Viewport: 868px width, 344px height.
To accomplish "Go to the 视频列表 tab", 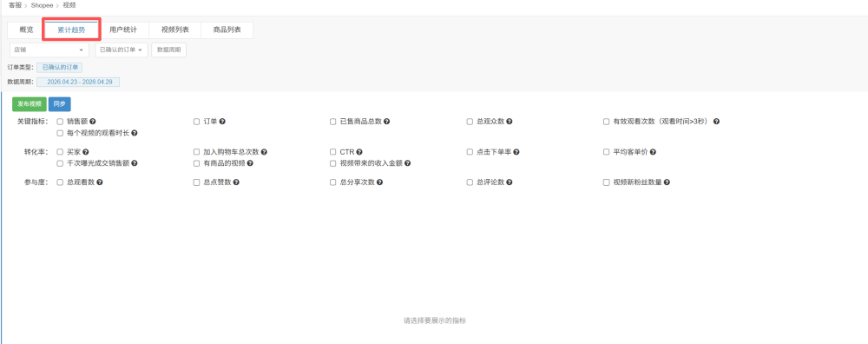I will click(175, 30).
